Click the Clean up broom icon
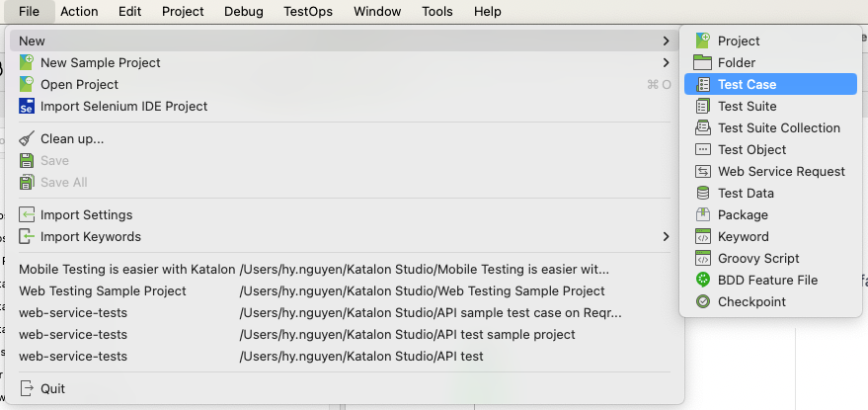 click(x=27, y=138)
